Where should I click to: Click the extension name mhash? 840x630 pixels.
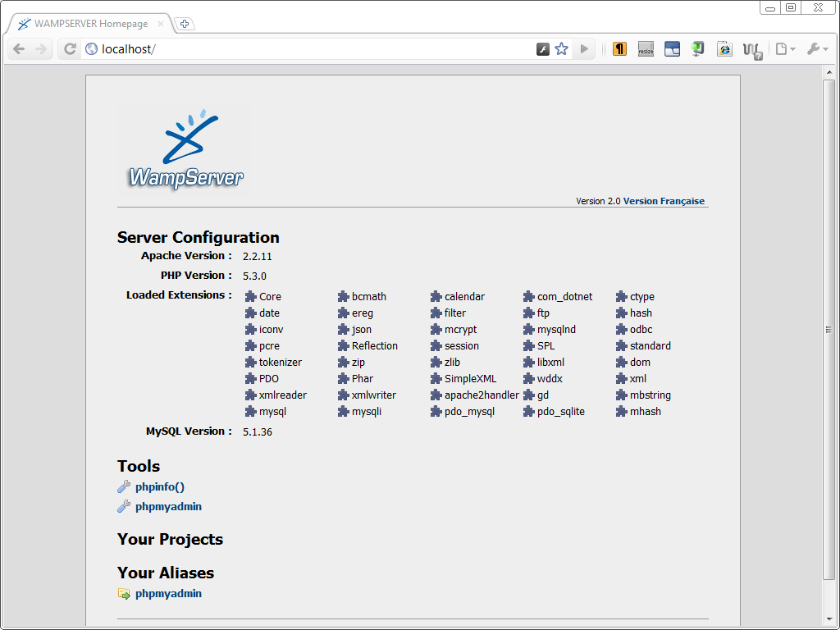pos(646,412)
